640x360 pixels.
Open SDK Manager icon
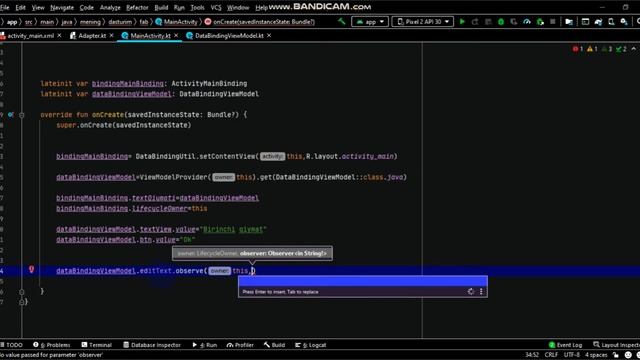(624, 22)
